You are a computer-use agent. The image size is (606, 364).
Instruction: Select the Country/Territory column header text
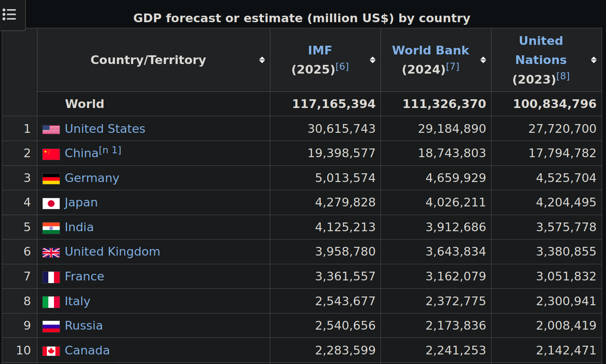point(148,60)
